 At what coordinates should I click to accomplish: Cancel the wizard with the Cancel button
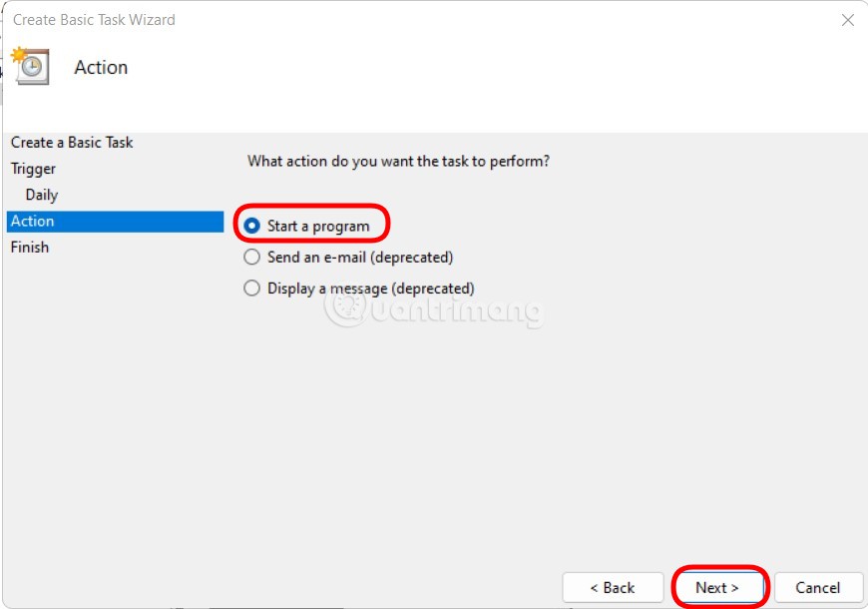click(818, 587)
